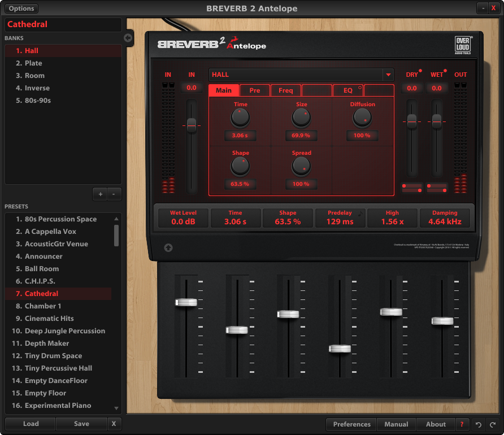Screen dimensions: 504x435
Task: Open the HALL algorithm dropdown arrow
Action: tap(388, 75)
